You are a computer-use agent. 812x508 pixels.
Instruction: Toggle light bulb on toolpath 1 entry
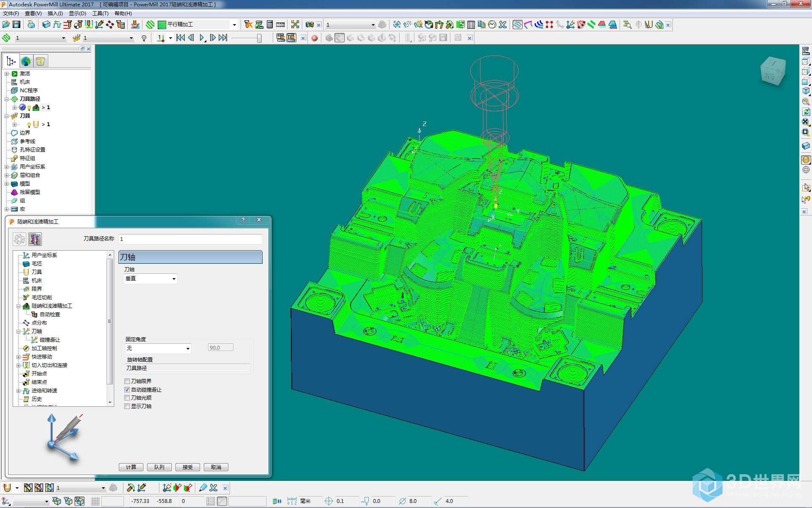click(x=29, y=108)
